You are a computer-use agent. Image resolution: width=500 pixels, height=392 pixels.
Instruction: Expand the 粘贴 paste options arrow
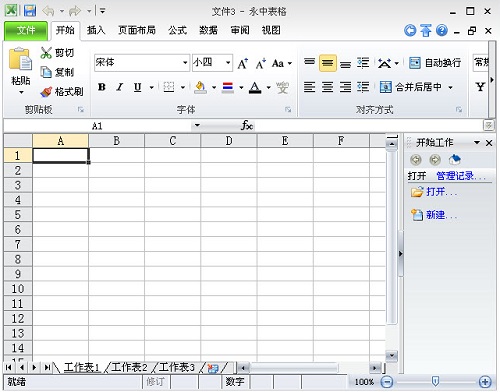pyautogui.click(x=21, y=92)
